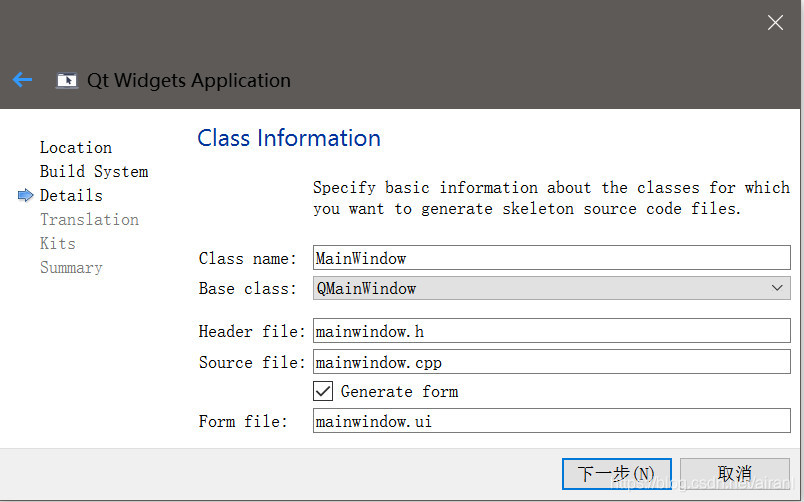Click the 取消 cancel button
The width and height of the screenshot is (804, 502).
[735, 474]
